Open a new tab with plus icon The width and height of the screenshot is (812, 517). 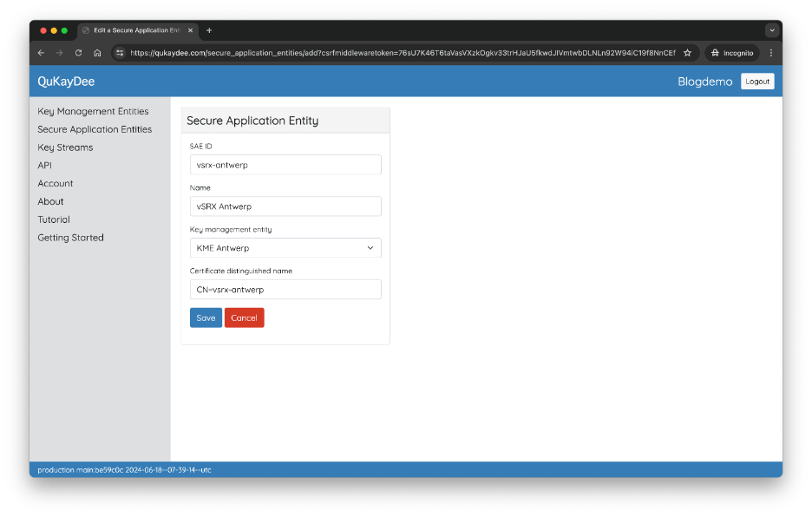209,30
